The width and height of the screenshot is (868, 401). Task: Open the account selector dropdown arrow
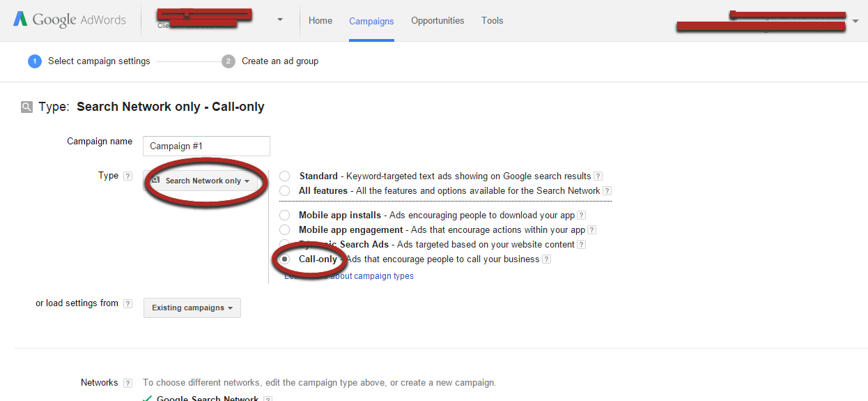[280, 20]
